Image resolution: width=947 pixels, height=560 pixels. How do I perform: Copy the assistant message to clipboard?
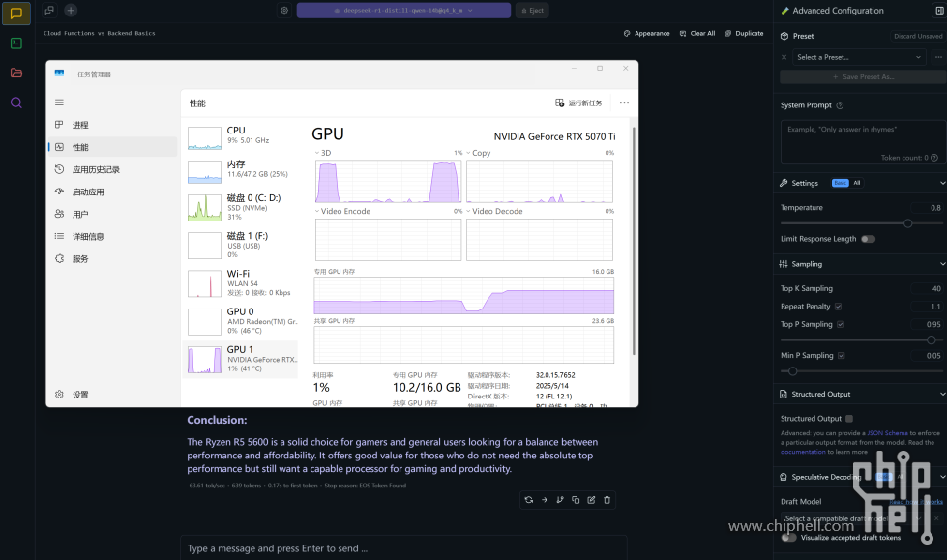576,500
